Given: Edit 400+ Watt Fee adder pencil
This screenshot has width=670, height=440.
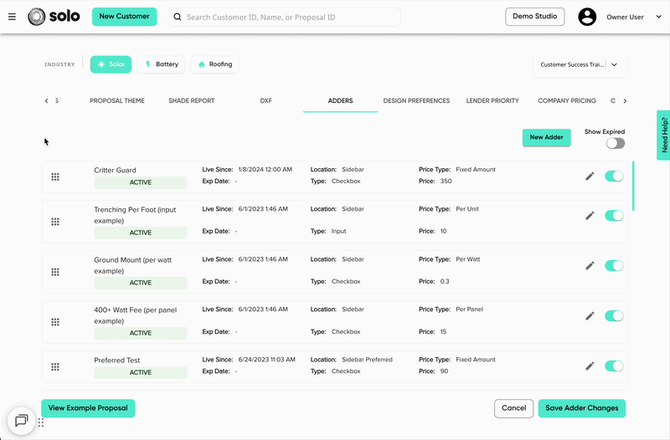Looking at the screenshot, I should click(x=590, y=316).
